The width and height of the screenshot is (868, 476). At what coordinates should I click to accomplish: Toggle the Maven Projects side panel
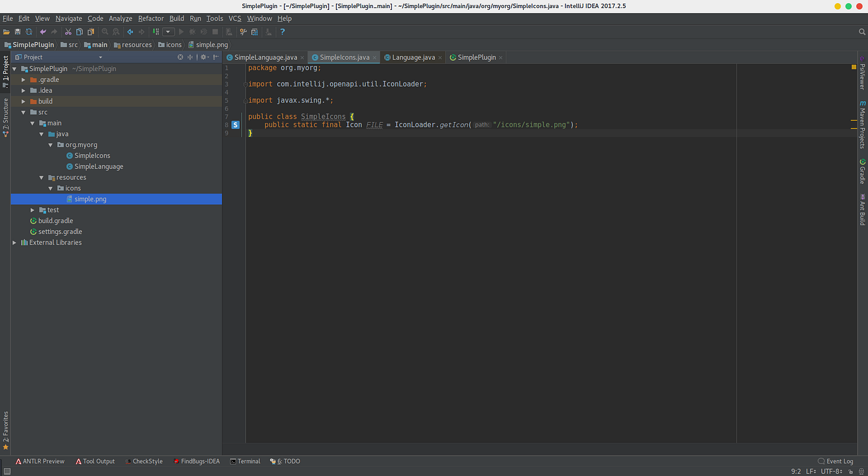coord(863,126)
